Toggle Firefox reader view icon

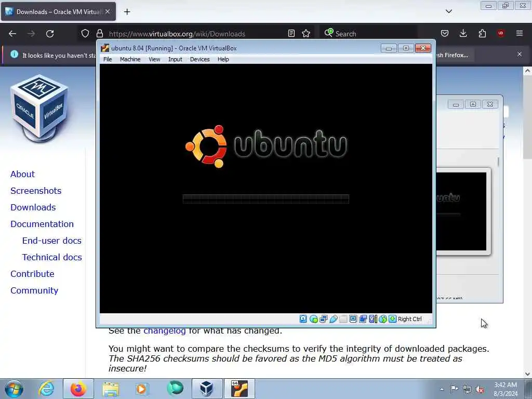coord(291,33)
